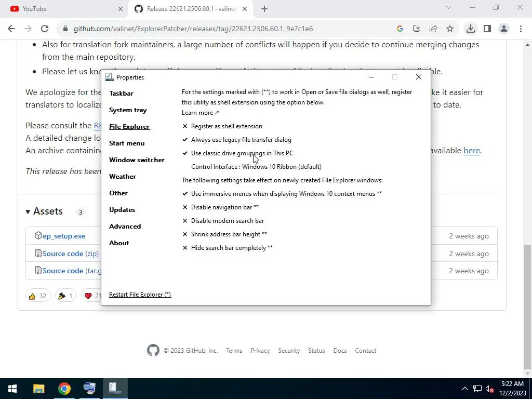Toggle Disable navigation bar
The height and width of the screenshot is (399, 532).
[220, 207]
